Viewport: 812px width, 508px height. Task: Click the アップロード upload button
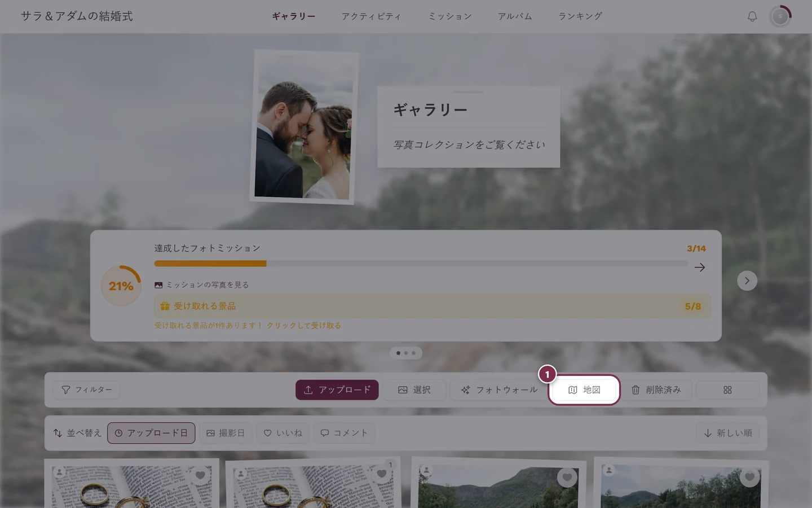[x=337, y=390]
